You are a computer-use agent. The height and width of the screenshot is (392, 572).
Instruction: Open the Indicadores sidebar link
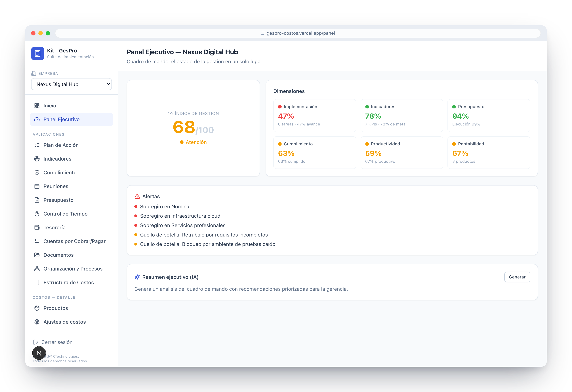click(71, 159)
